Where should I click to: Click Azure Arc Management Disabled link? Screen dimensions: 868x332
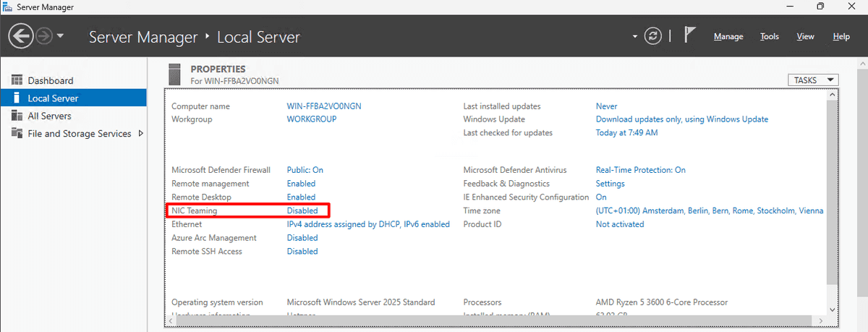click(x=302, y=238)
